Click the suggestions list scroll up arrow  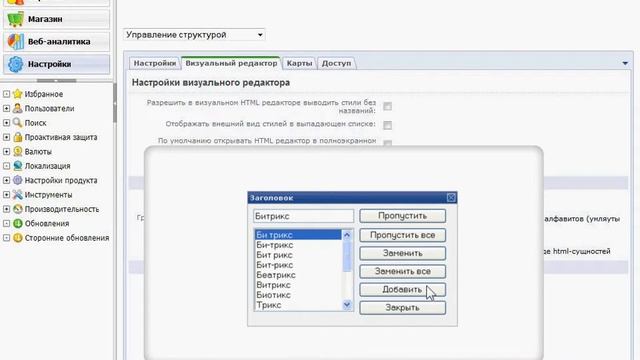pos(347,235)
